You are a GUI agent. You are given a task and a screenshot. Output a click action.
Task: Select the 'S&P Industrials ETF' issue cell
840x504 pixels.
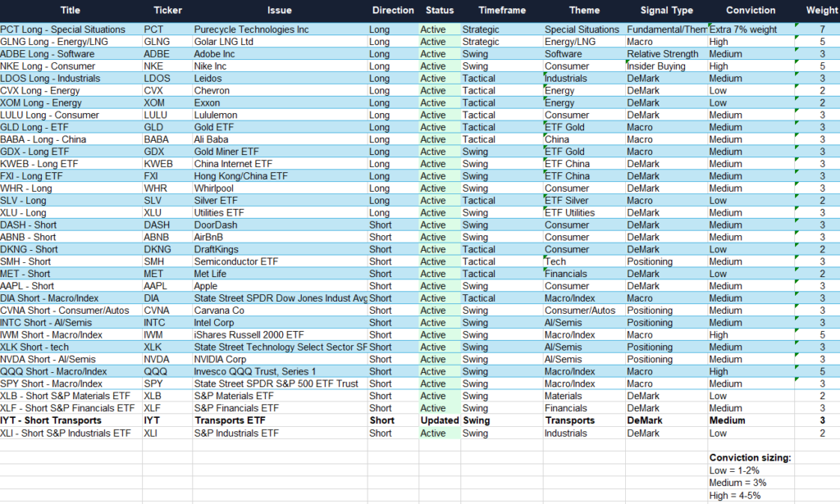pos(280,434)
